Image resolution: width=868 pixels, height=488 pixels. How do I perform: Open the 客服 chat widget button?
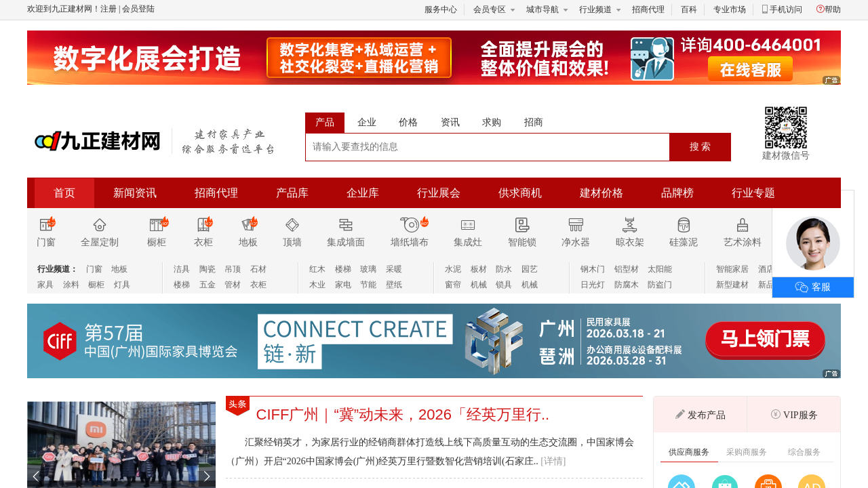(x=813, y=287)
